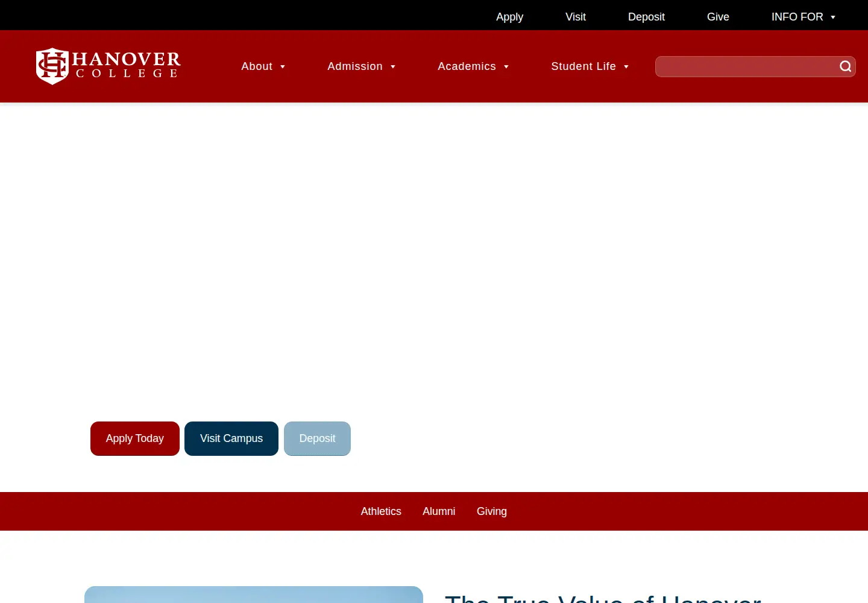
Task: Open the Giving link
Action: [492, 511]
